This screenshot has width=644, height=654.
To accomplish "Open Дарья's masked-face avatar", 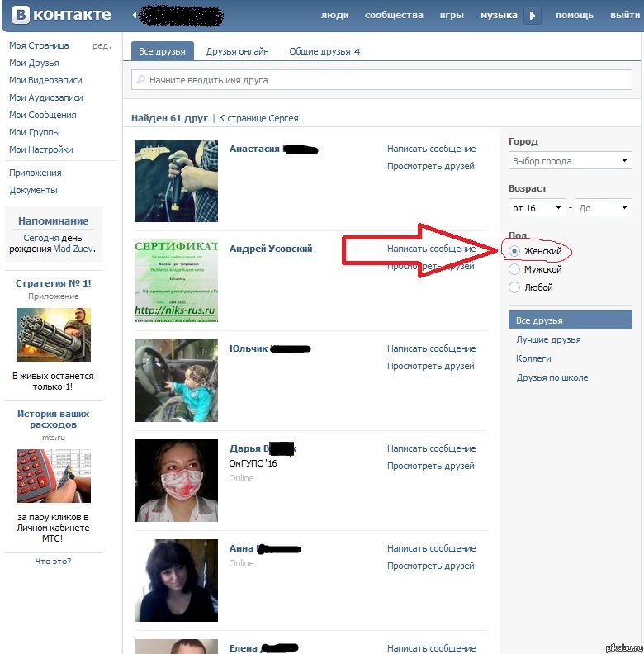I will point(176,481).
